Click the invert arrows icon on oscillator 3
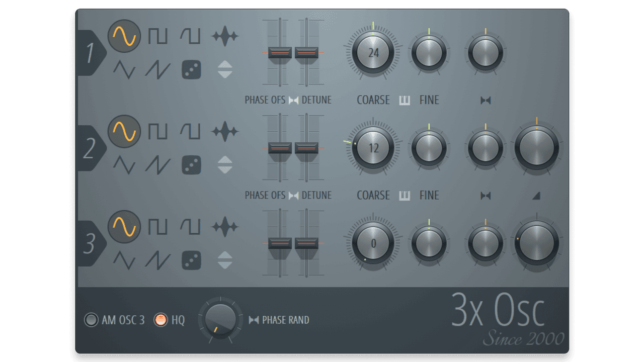The image size is (644, 362). (x=225, y=260)
